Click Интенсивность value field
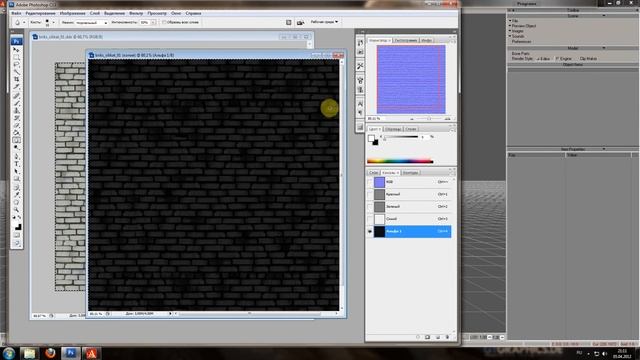640x360 pixels. coord(145,22)
